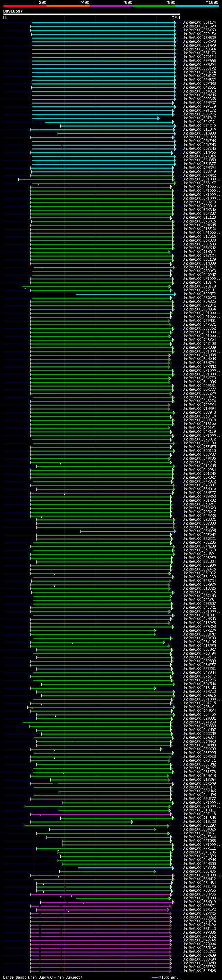Click hit UniRef100_Q95017
The width and height of the screenshot is (222, 980).
coord(199,512)
